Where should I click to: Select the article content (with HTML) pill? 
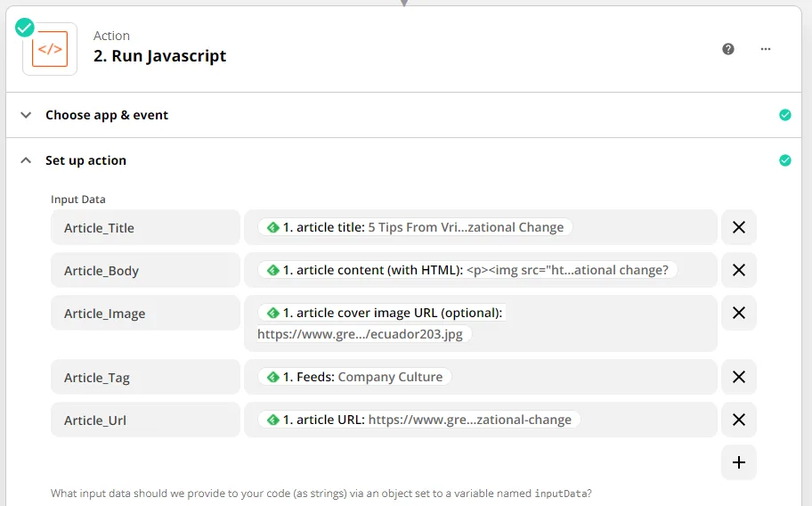coord(467,270)
